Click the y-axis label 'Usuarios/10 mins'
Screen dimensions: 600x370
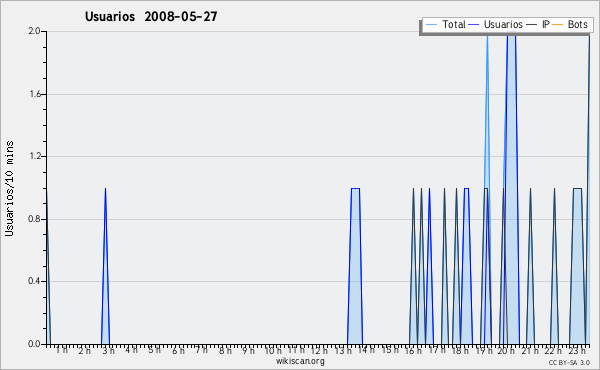pyautogui.click(x=9, y=189)
